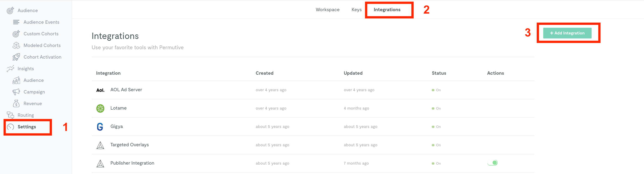Click Lotame's updated "4 months ago" cell
Screen dimensions: 644x174
coord(356,108)
